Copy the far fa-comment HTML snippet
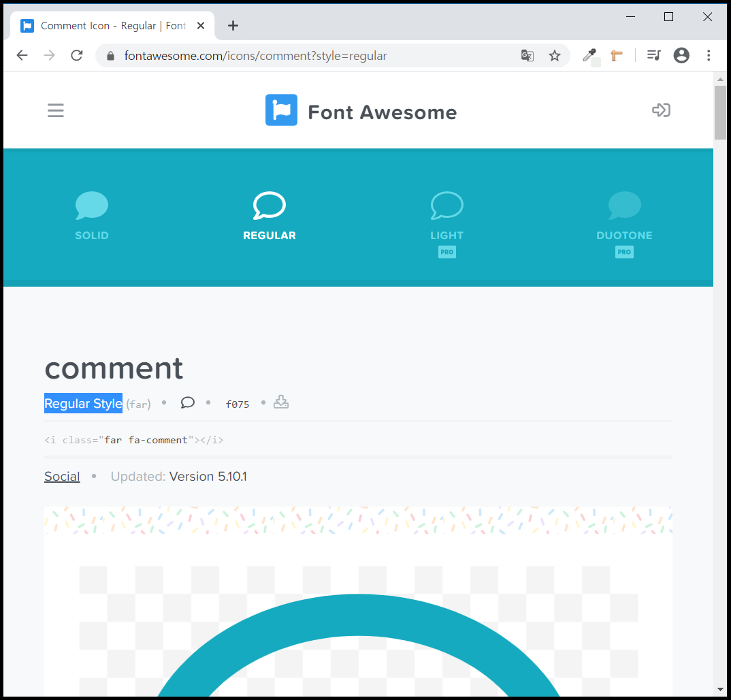Image resolution: width=731 pixels, height=700 pixels. click(x=134, y=440)
